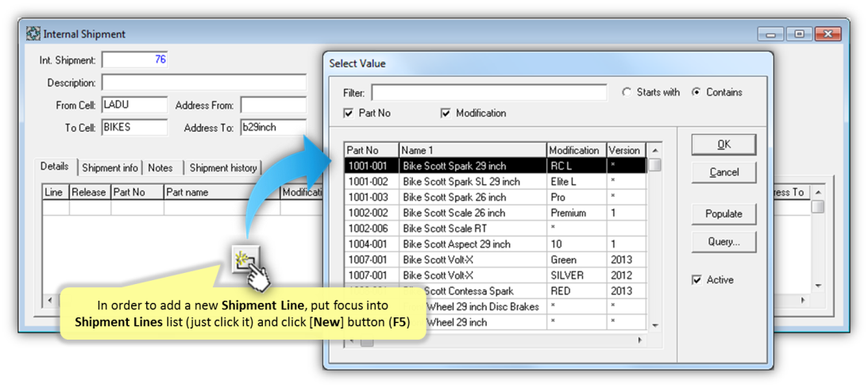
Task: Click the Address To field b29inch
Action: [x=273, y=128]
